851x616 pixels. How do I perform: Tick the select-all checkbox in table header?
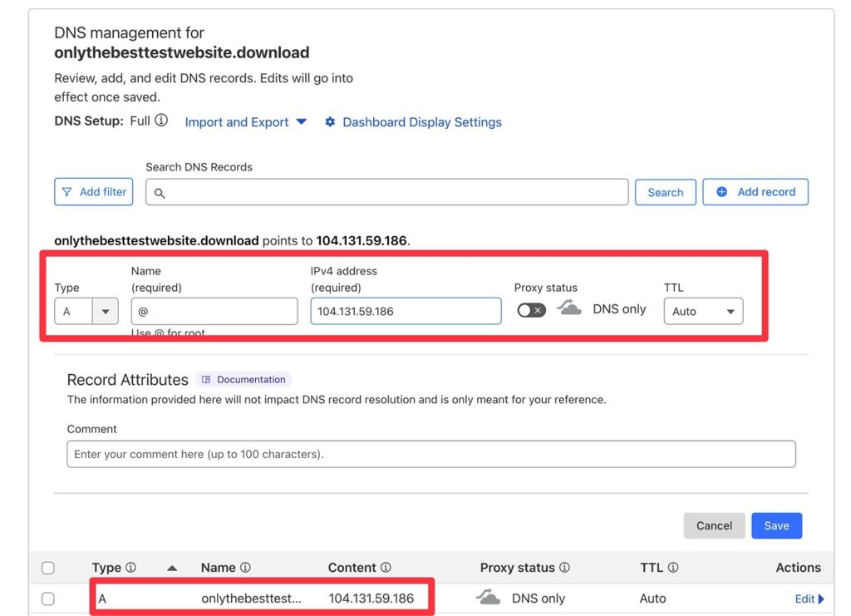(x=48, y=569)
